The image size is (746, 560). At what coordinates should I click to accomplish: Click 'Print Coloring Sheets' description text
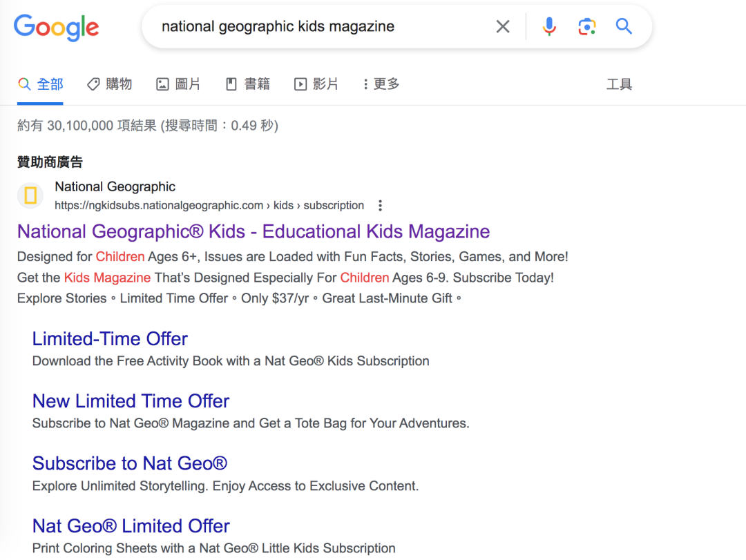tap(213, 548)
